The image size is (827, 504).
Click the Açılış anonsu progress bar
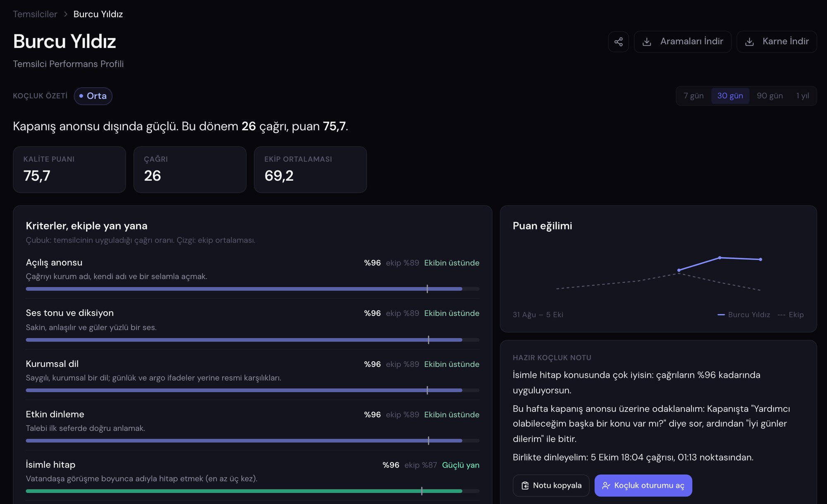[252, 289]
